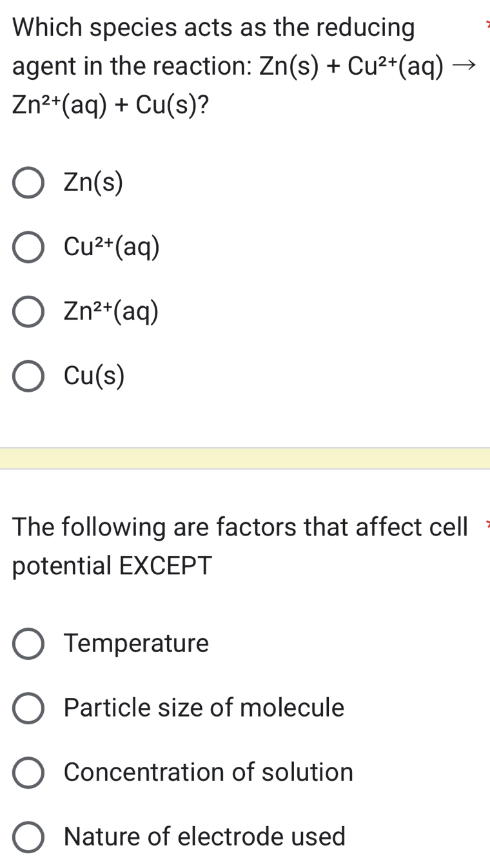Click the cell potential question text
Screen dimensions: 490x868
click(239, 546)
